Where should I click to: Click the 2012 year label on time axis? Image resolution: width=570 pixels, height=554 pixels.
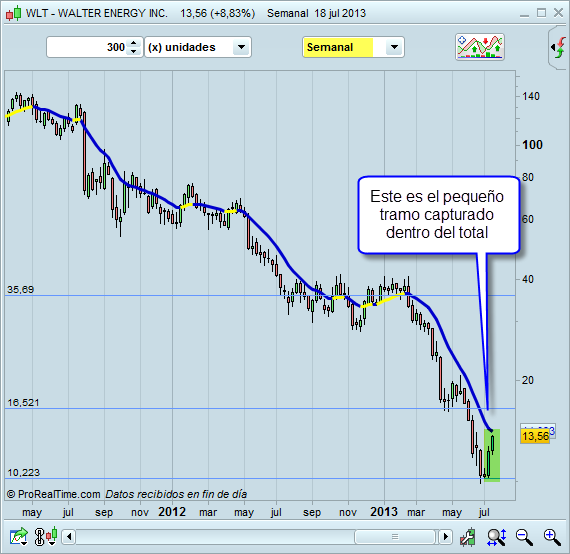click(172, 512)
